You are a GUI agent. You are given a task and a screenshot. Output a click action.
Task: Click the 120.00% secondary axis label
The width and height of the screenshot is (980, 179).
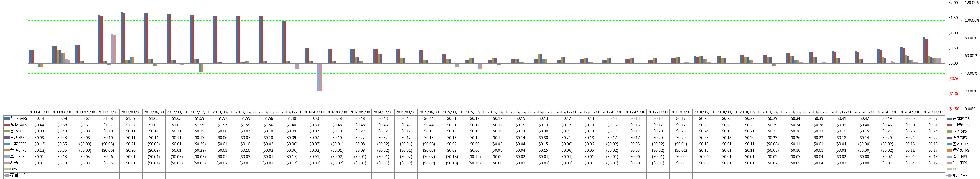point(972,3)
